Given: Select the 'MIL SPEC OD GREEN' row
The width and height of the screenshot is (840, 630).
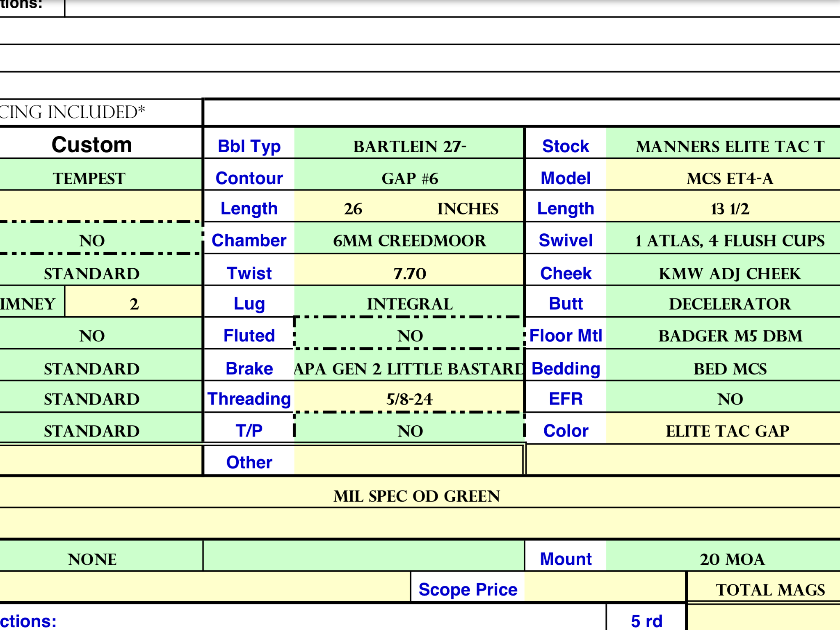Looking at the screenshot, I should (x=420, y=492).
